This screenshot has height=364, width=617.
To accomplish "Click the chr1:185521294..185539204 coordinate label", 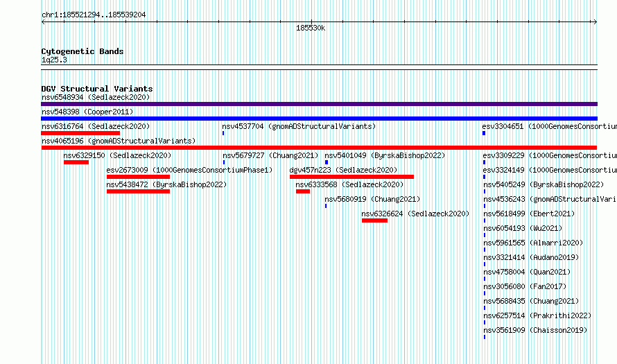I will (94, 15).
